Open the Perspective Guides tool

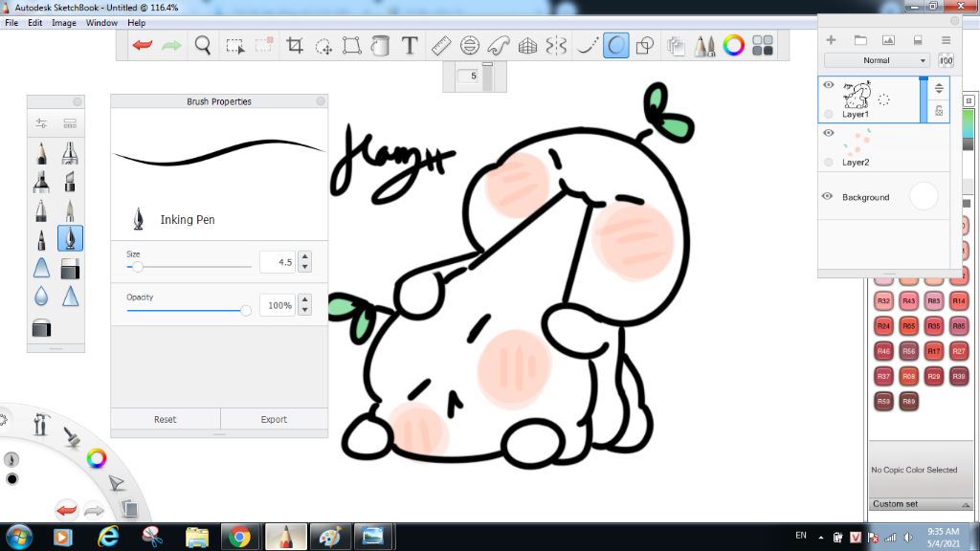click(527, 45)
